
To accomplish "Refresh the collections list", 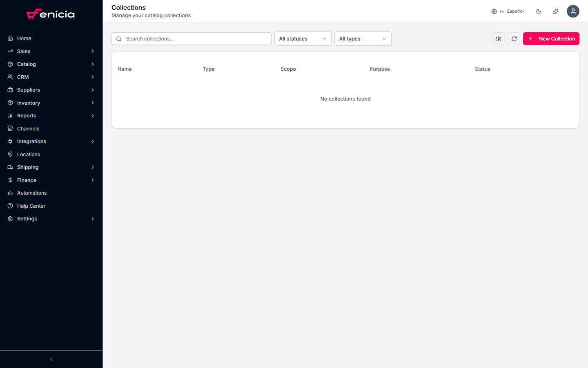I will pyautogui.click(x=514, y=38).
